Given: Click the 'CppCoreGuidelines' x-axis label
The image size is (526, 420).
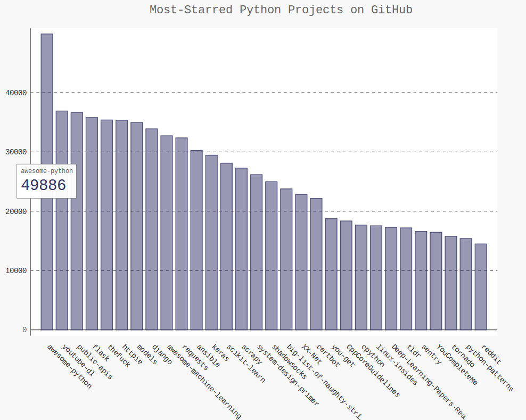Looking at the screenshot, I should coord(373,371).
